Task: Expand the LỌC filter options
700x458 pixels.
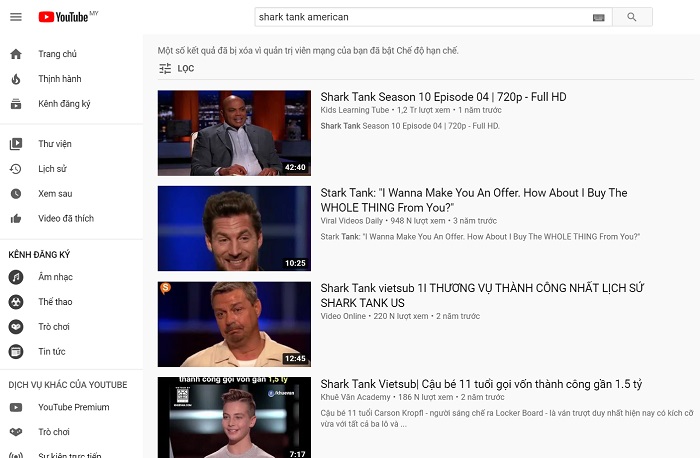Action: click(177, 69)
